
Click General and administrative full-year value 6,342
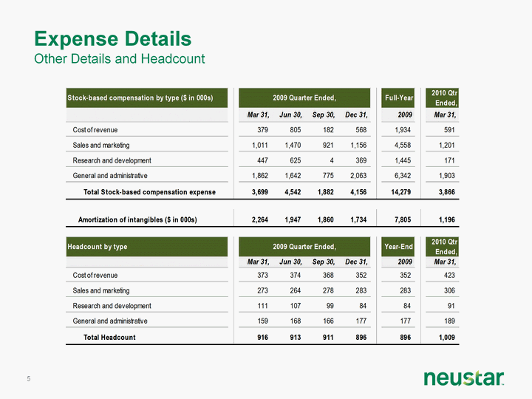403,176
